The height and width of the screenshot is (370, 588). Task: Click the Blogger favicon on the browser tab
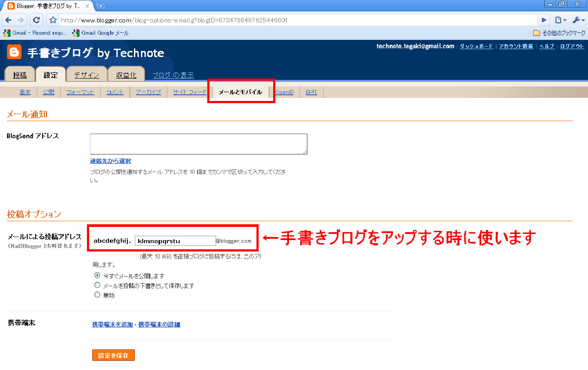pyautogui.click(x=11, y=6)
